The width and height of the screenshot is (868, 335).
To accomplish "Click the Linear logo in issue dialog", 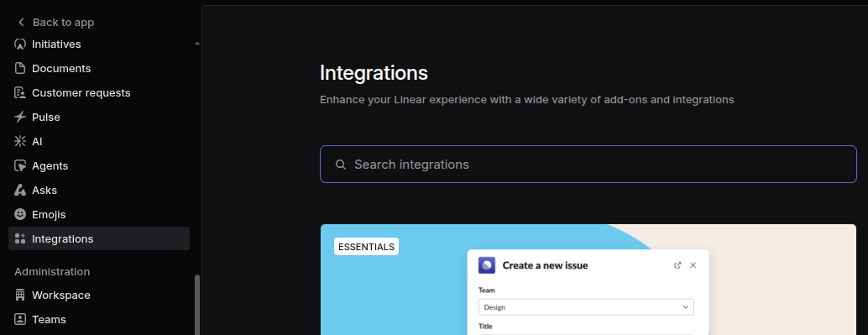I will click(487, 265).
